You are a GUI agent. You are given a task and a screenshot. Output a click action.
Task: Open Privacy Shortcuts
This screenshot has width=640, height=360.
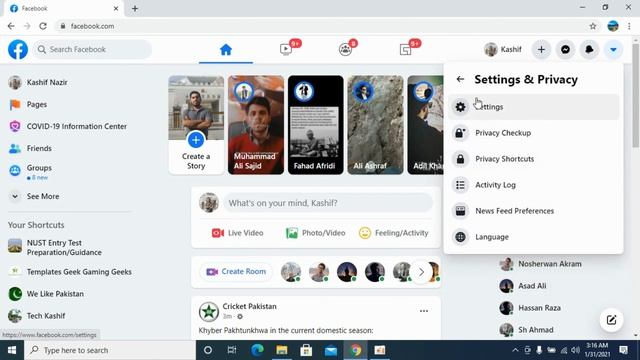(533, 159)
